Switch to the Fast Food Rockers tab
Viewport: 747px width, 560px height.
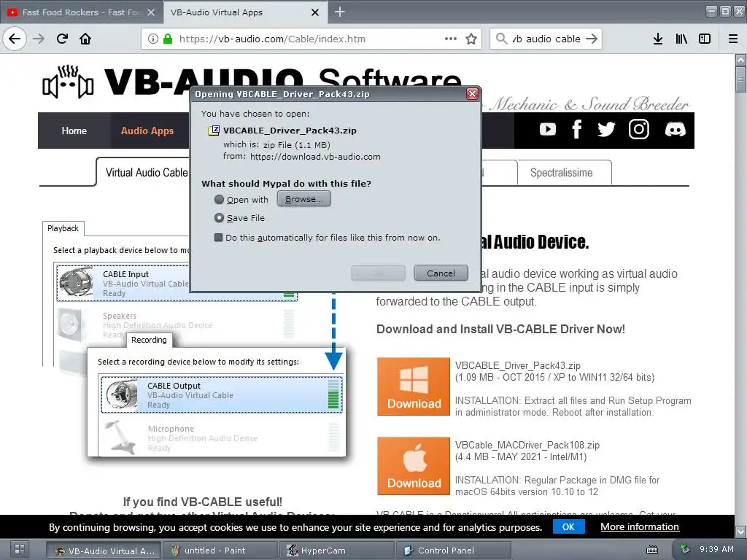click(x=81, y=12)
